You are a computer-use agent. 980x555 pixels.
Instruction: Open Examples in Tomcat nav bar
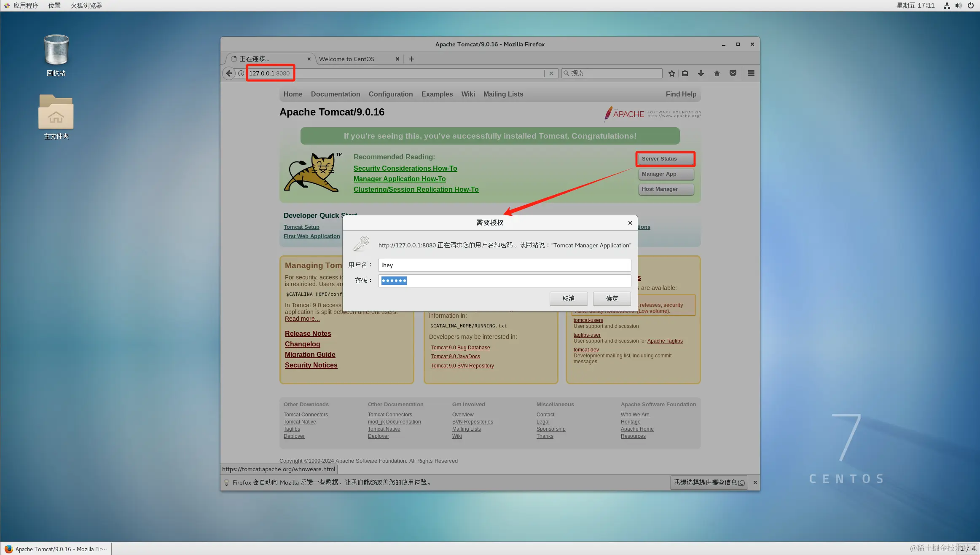(x=437, y=94)
